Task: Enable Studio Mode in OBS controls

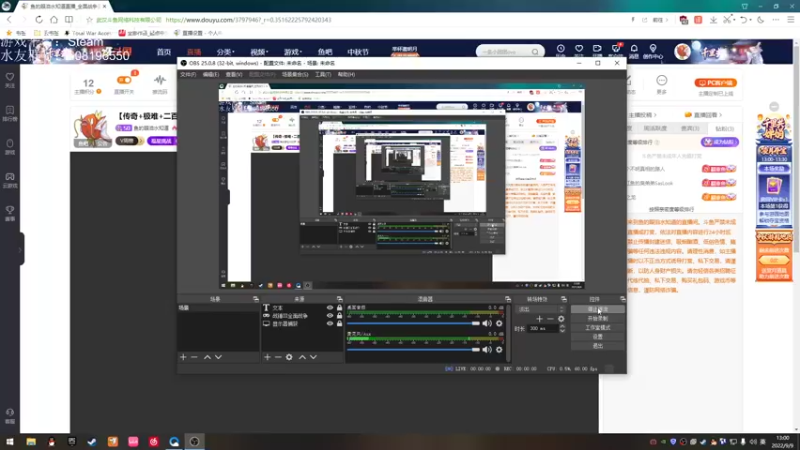Action: click(597, 328)
